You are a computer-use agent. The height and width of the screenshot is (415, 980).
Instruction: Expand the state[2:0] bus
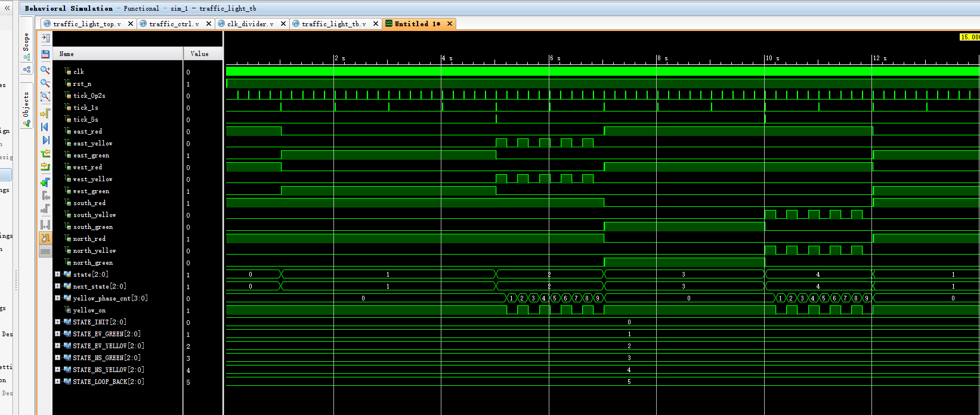pyautogui.click(x=57, y=274)
